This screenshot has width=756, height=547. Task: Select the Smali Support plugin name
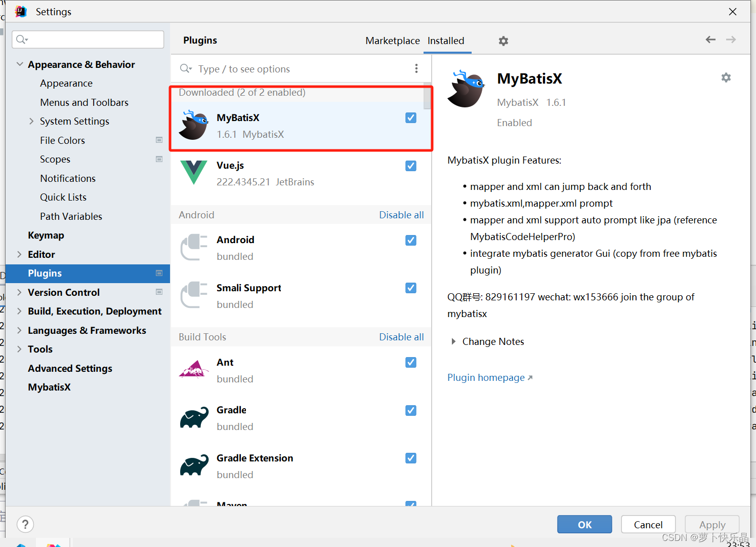(x=248, y=288)
